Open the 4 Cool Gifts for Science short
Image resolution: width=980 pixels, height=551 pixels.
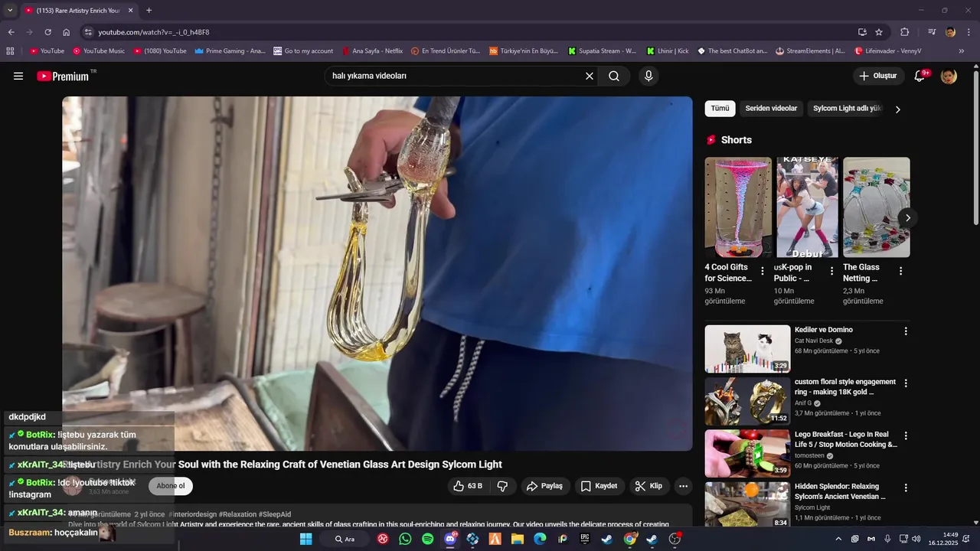[x=738, y=207]
